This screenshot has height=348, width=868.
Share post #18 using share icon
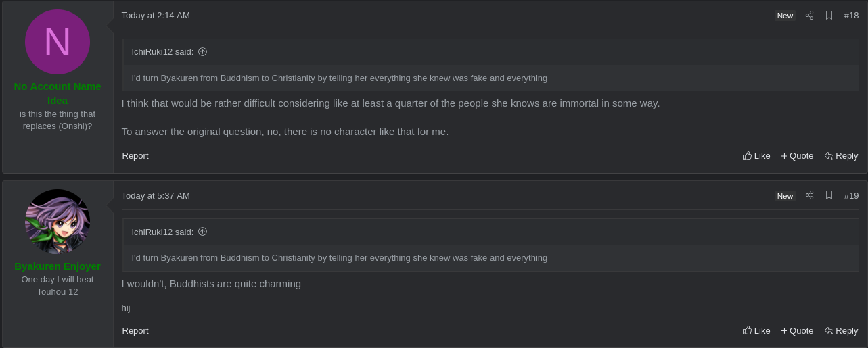pyautogui.click(x=809, y=15)
